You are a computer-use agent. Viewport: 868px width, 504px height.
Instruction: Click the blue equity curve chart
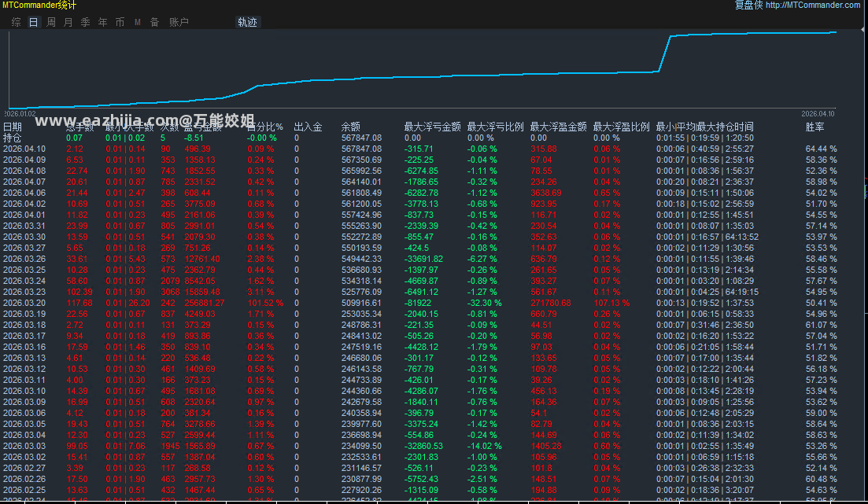click(x=422, y=69)
